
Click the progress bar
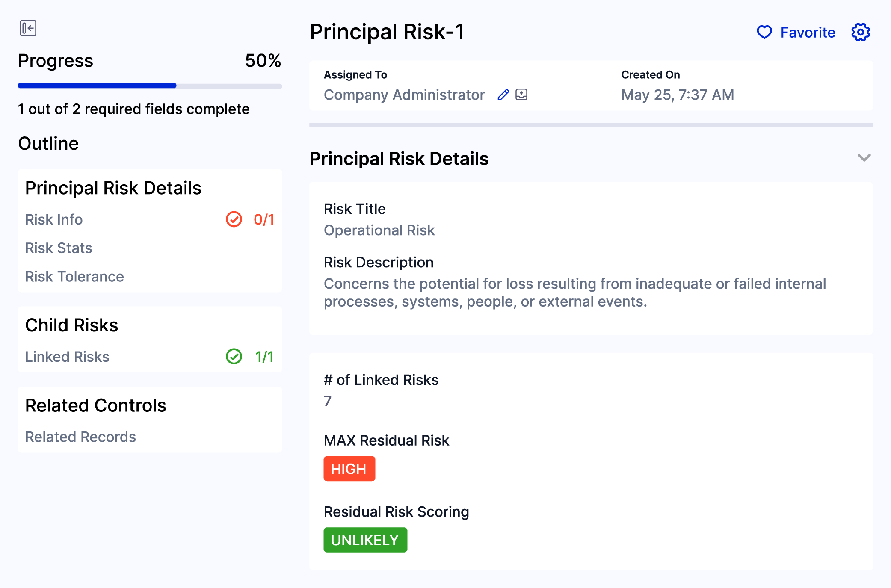(x=150, y=86)
